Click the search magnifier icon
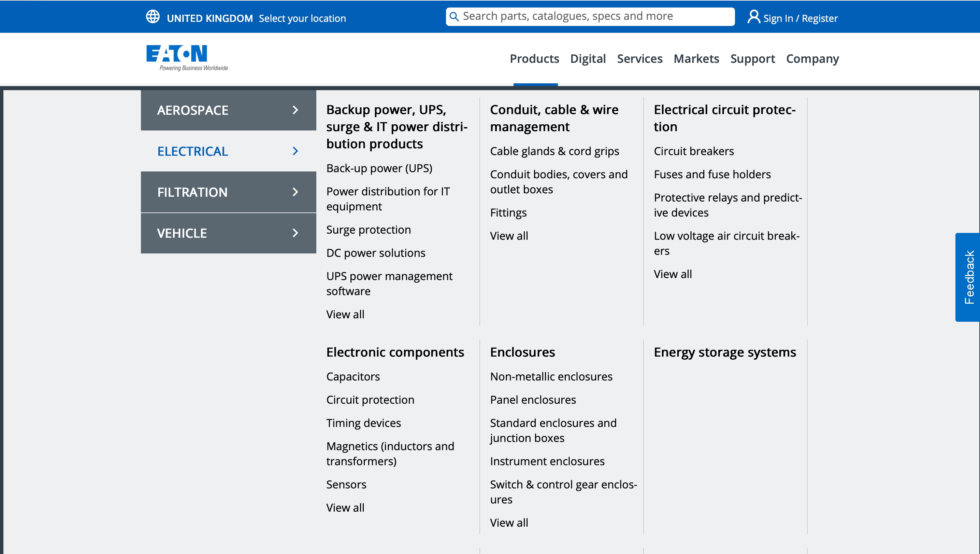Viewport: 980px width, 554px height. click(x=454, y=17)
